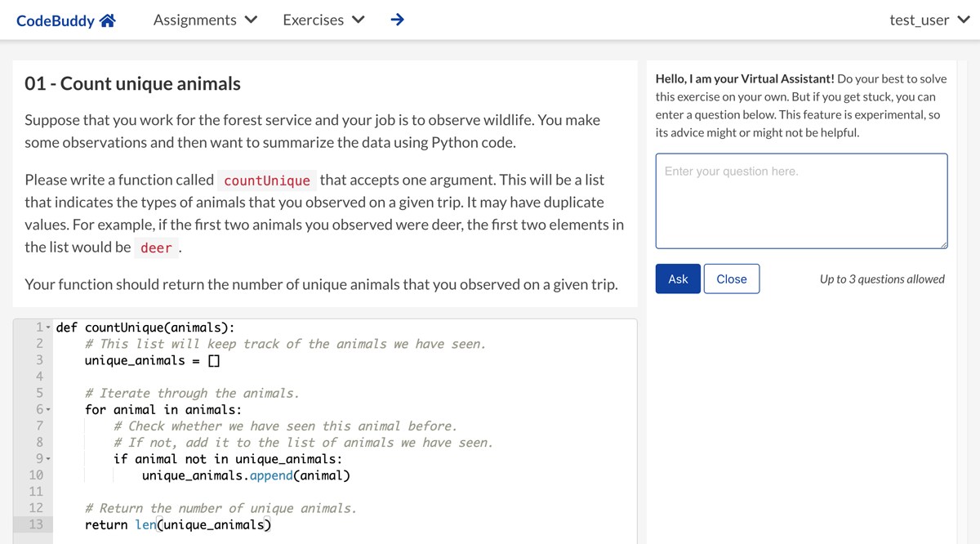This screenshot has width=980, height=544.
Task: Select line number 13 in the gutter
Action: (x=36, y=524)
